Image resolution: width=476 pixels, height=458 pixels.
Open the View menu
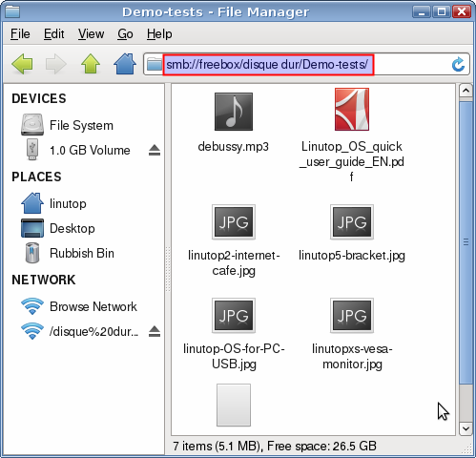(91, 33)
